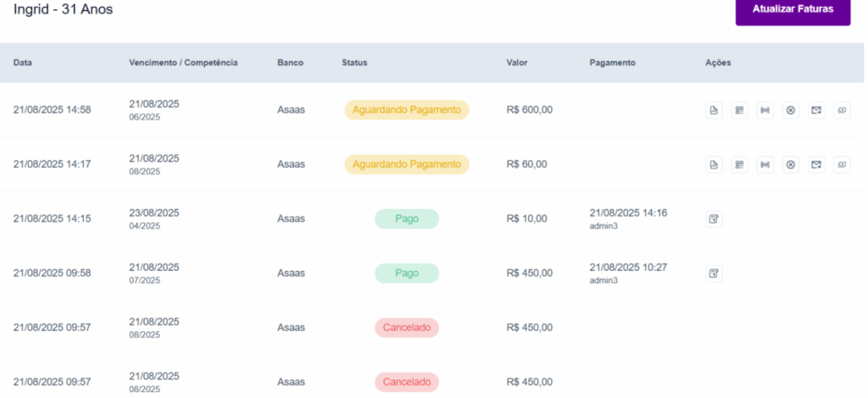Cancel the R$ 60,00 pending invoice
This screenshot has width=868, height=398.
tap(791, 164)
